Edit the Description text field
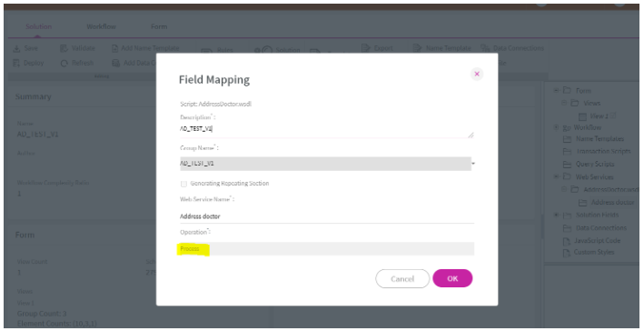644x331 pixels. point(326,129)
